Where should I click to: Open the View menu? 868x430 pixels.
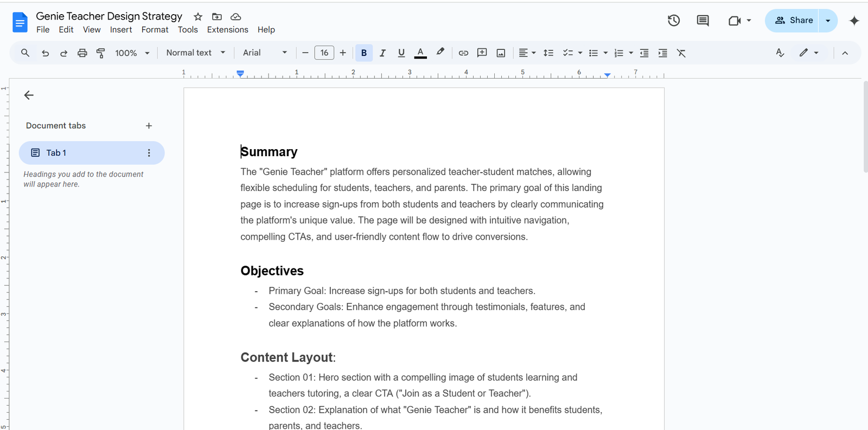tap(92, 30)
